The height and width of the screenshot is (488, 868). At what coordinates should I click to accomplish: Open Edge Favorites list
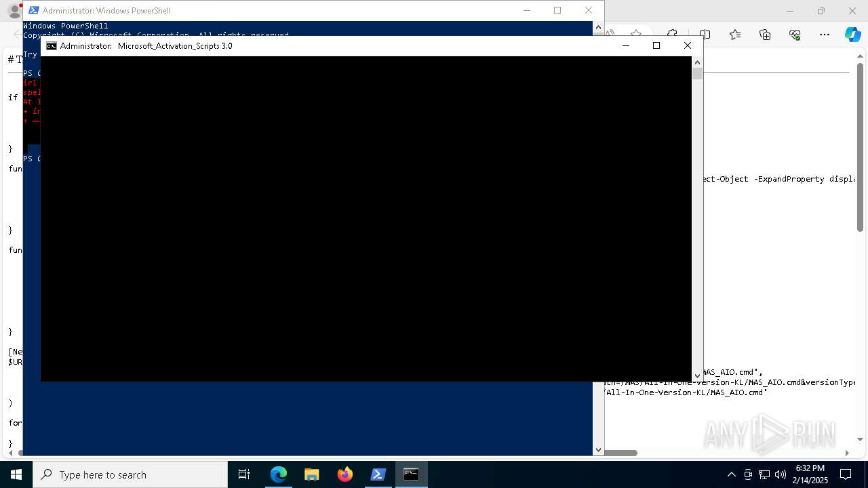pos(735,35)
